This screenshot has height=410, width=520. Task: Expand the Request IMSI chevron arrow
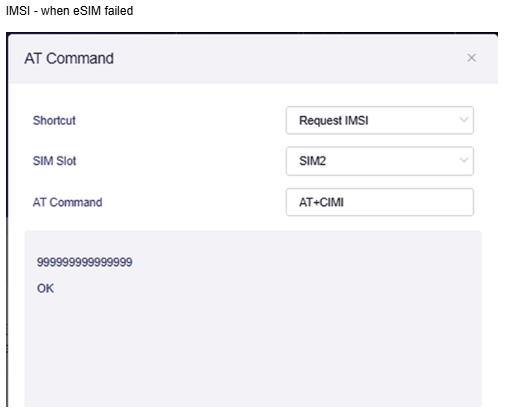[464, 120]
